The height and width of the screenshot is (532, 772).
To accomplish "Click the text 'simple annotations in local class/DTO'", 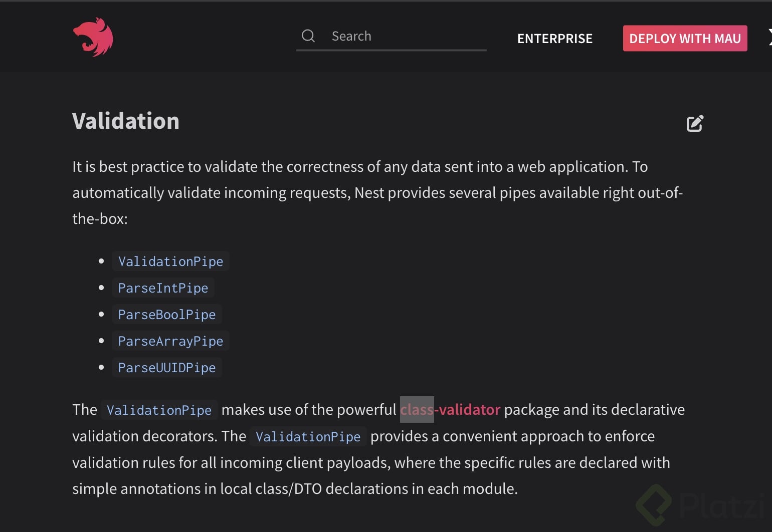I will pos(197,489).
